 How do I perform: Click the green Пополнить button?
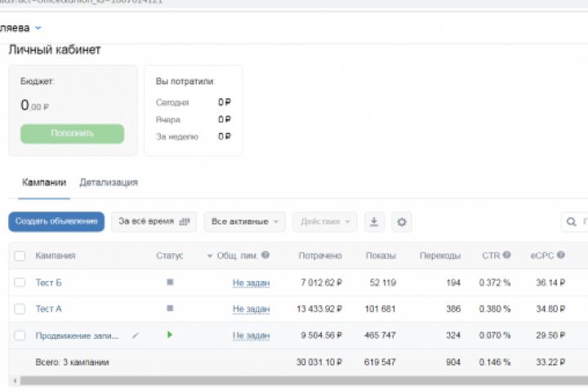[x=72, y=133]
